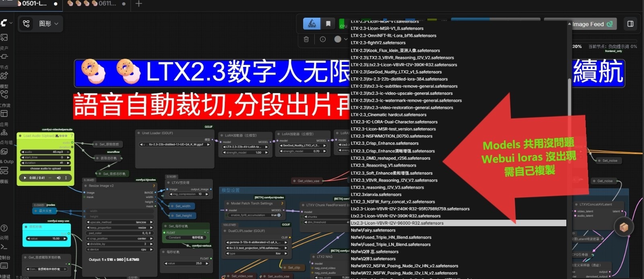Increase the img_compression value arrow

click(207, 194)
